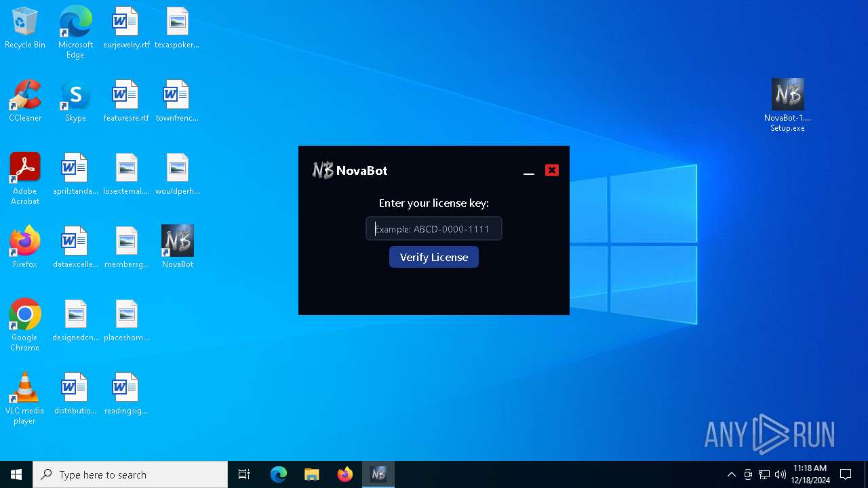868x488 pixels.
Task: Select the wouldperh image file icon
Action: coord(177,175)
